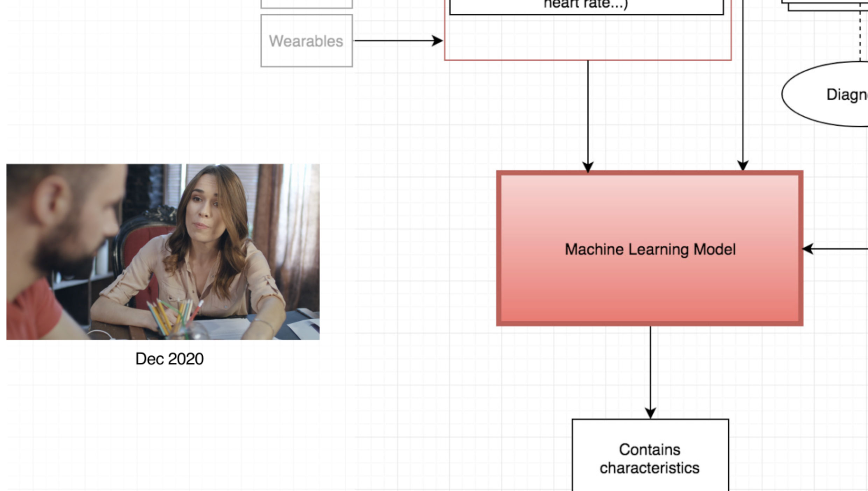Click arrowhead pointing into red container
The height and width of the screenshot is (491, 868).
tap(437, 41)
